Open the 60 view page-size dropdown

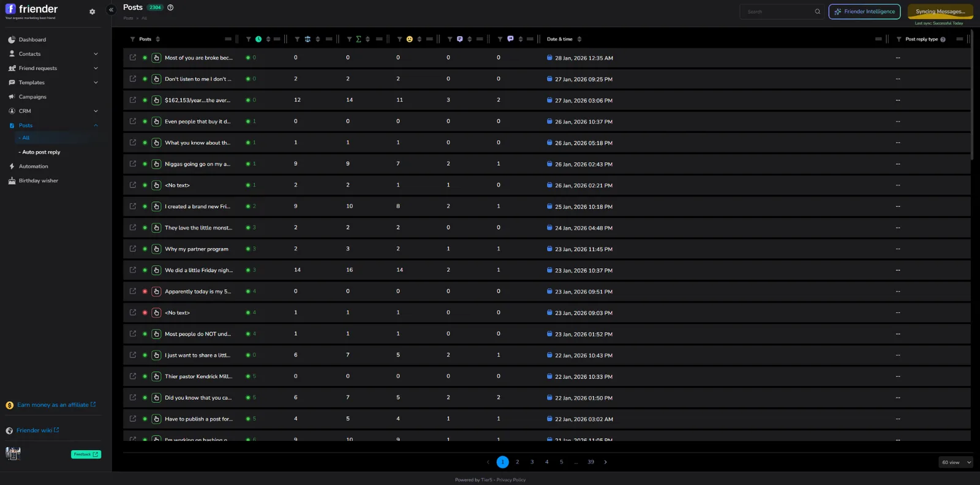[956, 462]
